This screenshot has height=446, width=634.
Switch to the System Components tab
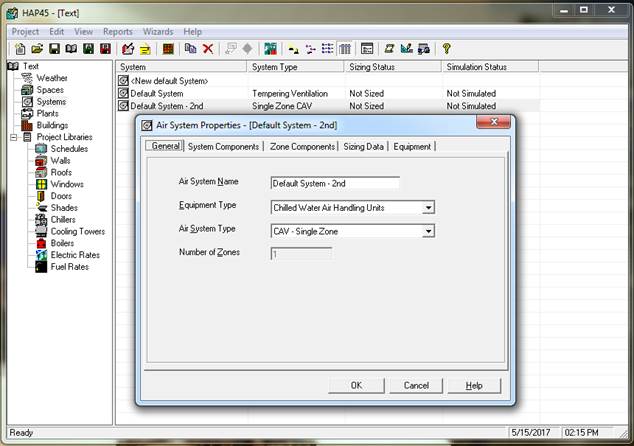click(223, 146)
